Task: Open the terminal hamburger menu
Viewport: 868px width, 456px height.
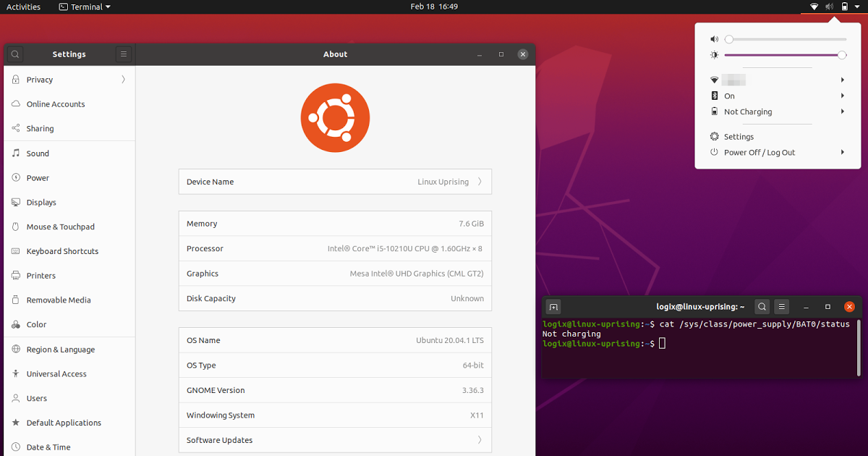Action: pos(782,307)
